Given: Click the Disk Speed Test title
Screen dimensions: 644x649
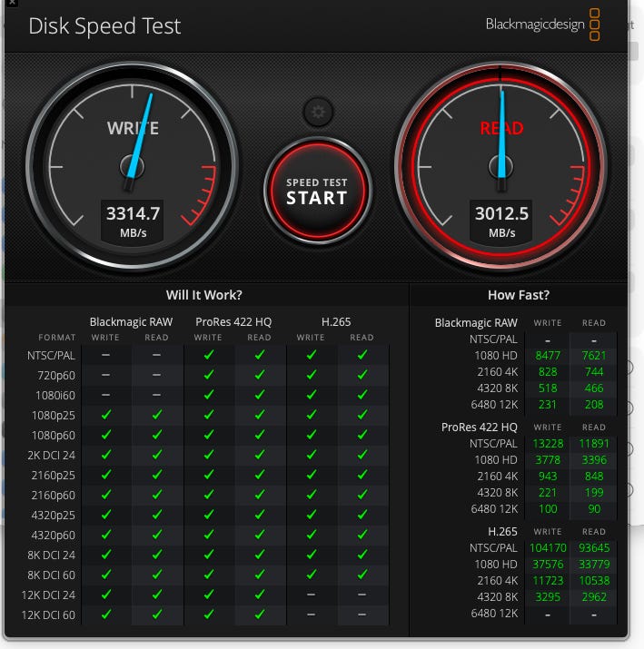Looking at the screenshot, I should (104, 25).
